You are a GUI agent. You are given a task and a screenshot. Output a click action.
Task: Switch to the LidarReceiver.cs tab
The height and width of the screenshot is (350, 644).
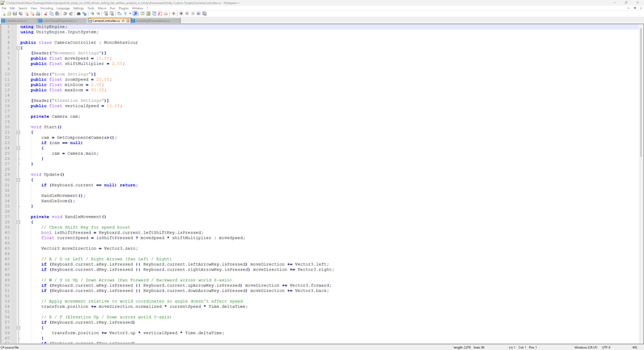coord(19,21)
